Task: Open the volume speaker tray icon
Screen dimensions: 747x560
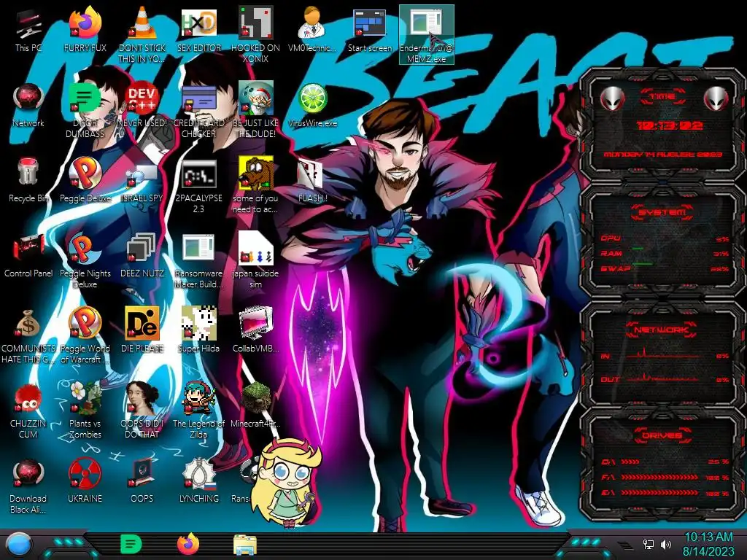Action: [665, 544]
